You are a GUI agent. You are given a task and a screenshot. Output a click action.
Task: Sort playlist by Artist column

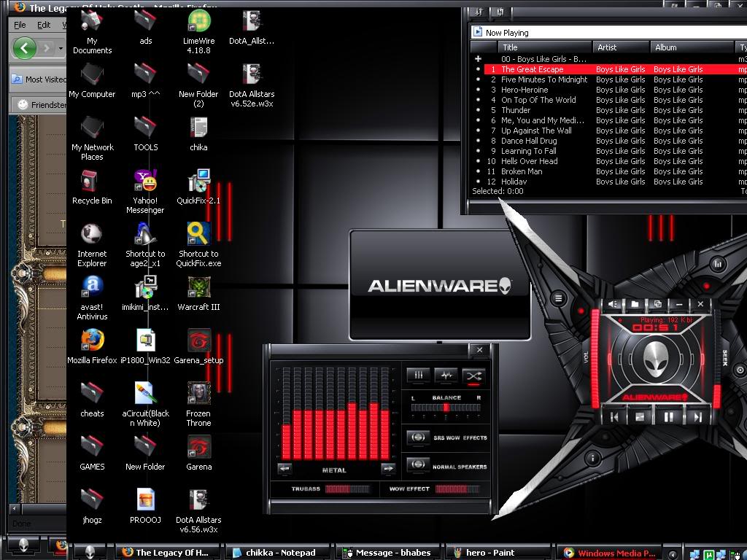click(x=622, y=47)
